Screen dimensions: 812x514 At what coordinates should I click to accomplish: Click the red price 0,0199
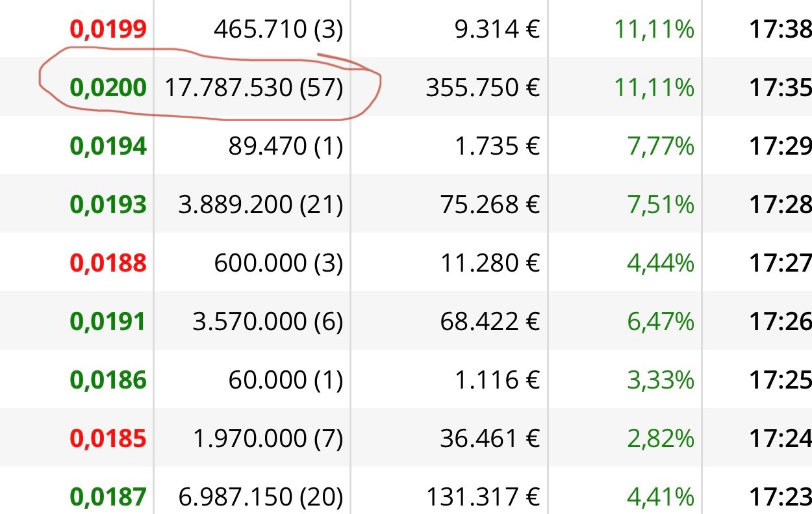click(108, 29)
